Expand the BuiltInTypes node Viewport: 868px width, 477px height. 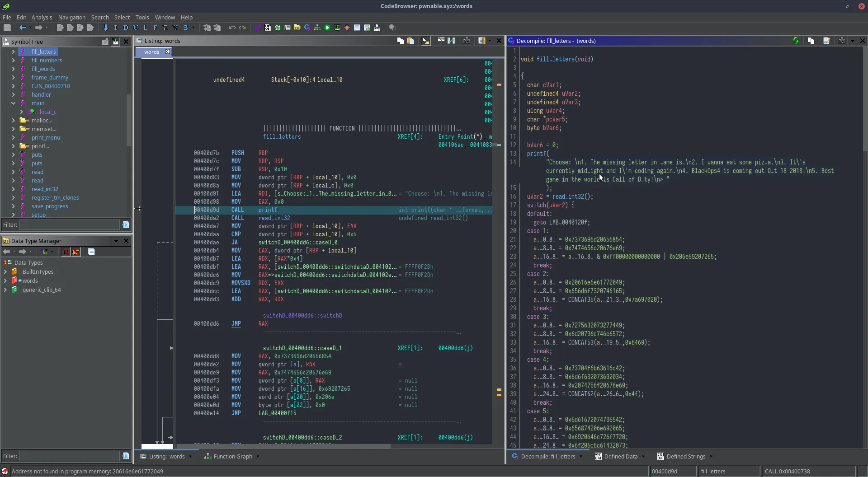point(5,271)
